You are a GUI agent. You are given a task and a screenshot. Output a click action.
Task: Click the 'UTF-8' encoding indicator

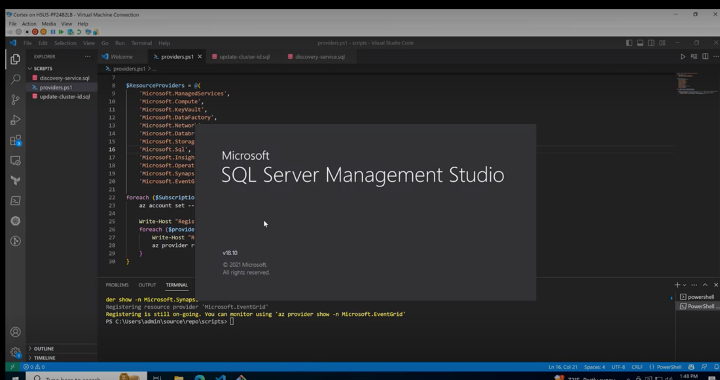coord(618,367)
